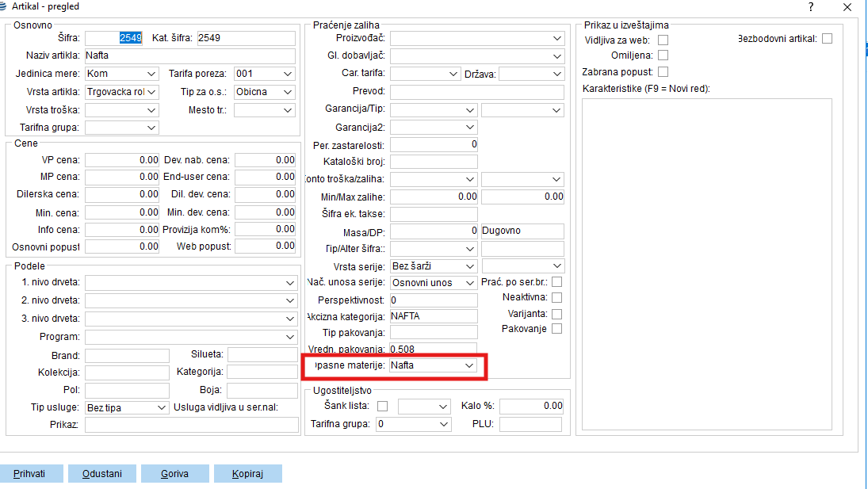This screenshot has height=489, width=868.
Task: Enable the Vidljiva za web checkbox
Action: 663,40
